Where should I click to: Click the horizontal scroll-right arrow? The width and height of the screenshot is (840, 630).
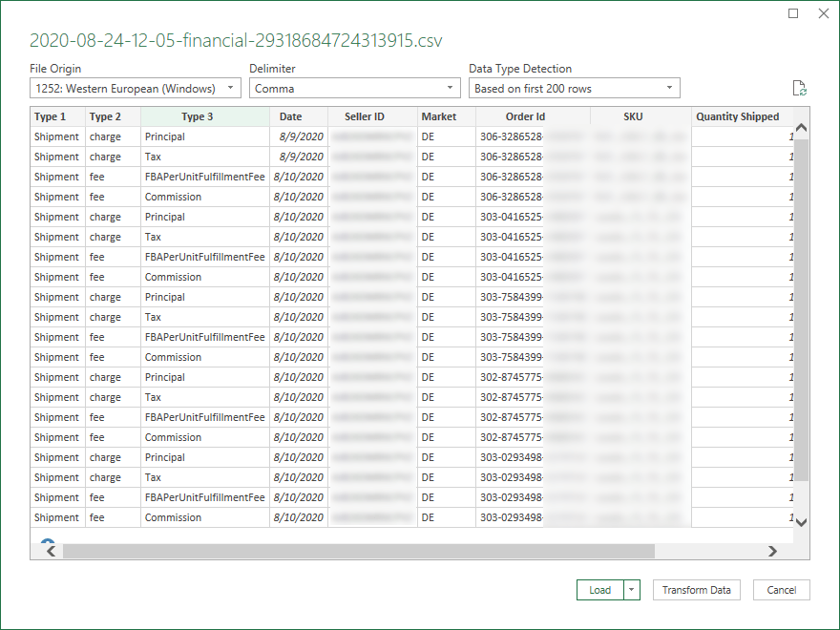[x=774, y=551]
